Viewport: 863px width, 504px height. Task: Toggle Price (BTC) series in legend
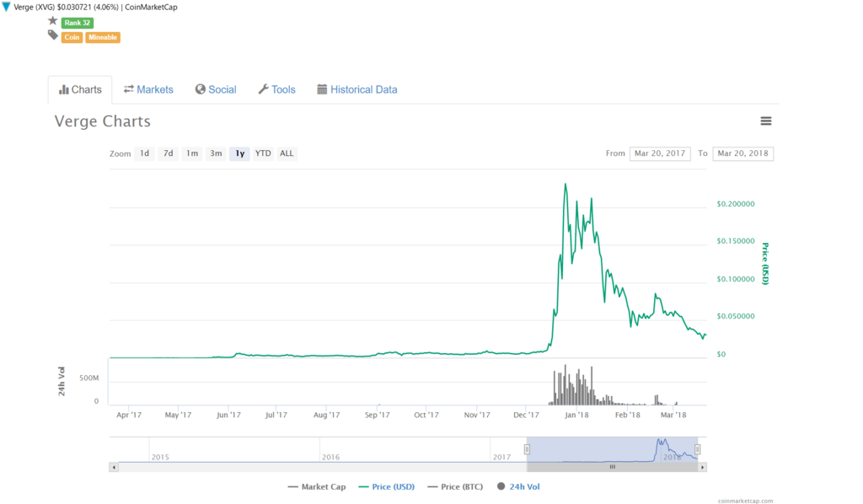(455, 487)
